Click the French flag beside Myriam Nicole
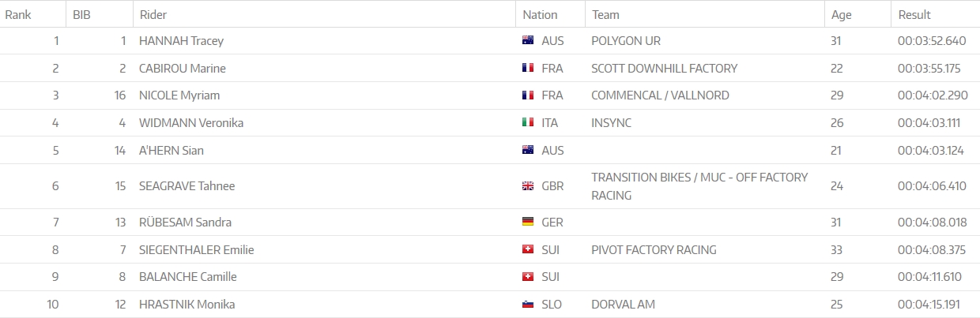The image size is (980, 318). (x=528, y=95)
